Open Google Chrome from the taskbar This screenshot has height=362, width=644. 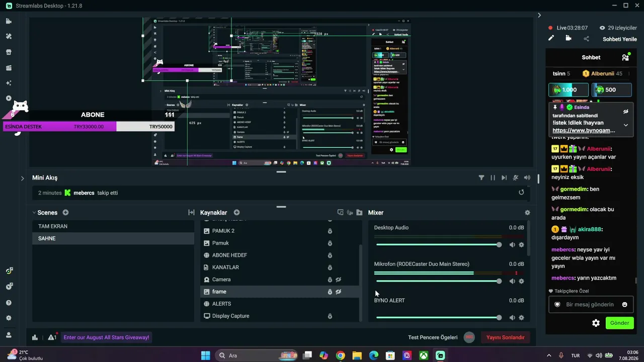pos(340,355)
